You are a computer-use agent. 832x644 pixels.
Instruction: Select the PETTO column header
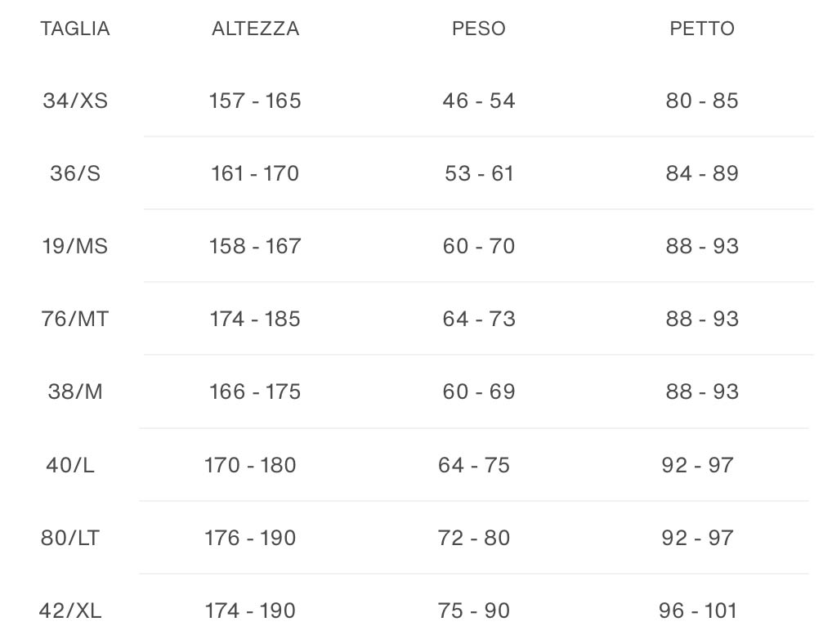point(702,29)
